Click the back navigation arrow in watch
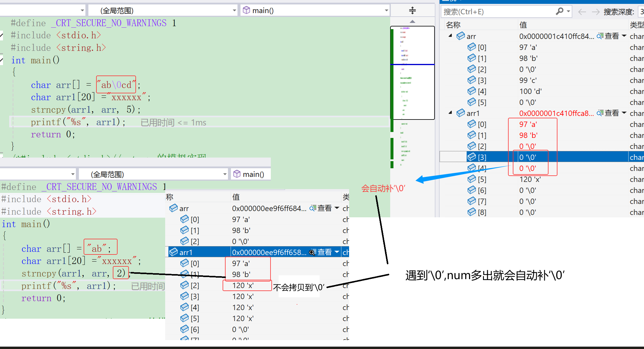The width and height of the screenshot is (644, 349). coord(582,12)
